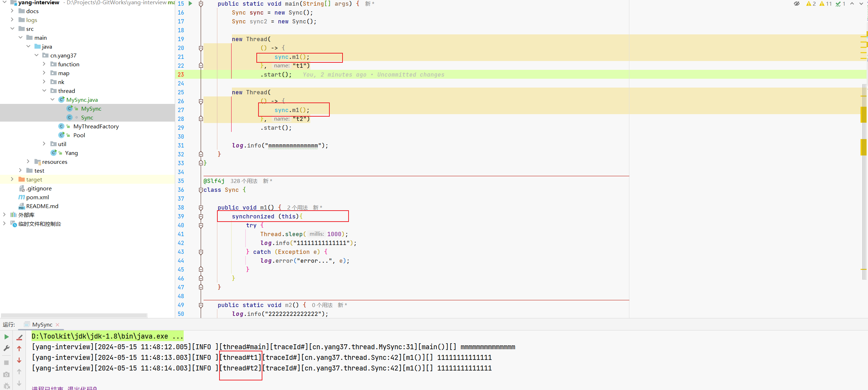
Task: Click the project tree horizontal scrollbar
Action: (x=74, y=315)
